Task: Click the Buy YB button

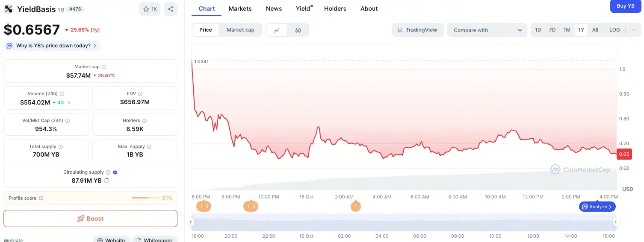Action: point(625,6)
